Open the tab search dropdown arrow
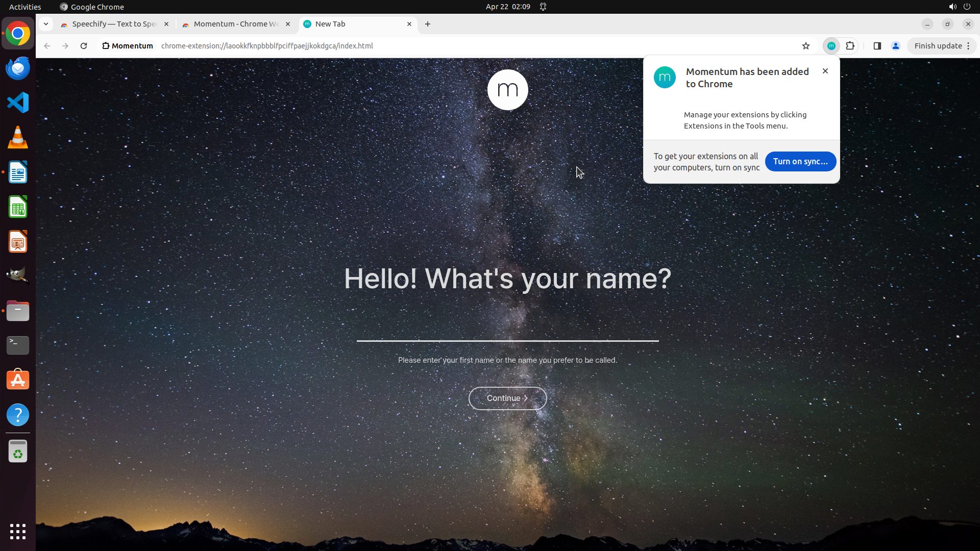 point(46,24)
